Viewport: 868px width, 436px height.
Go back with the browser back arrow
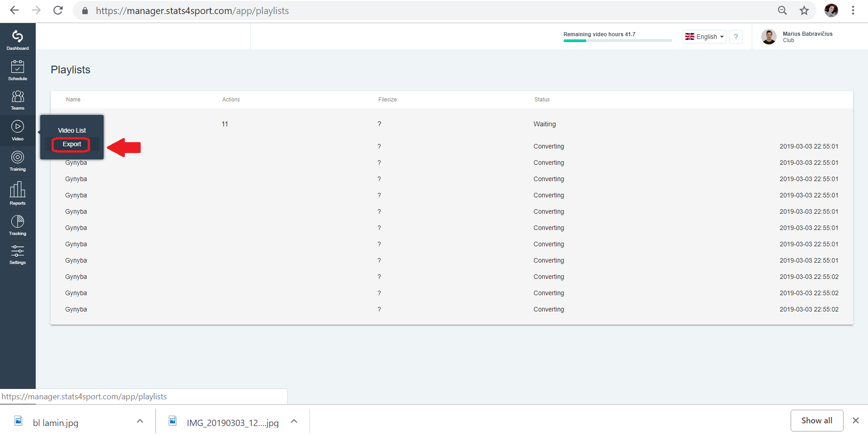click(14, 10)
